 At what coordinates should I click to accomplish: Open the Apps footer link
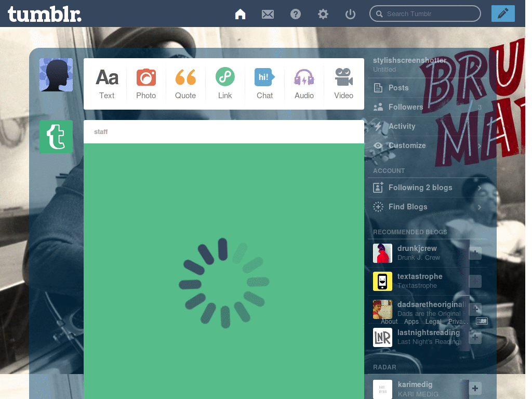pyautogui.click(x=411, y=321)
